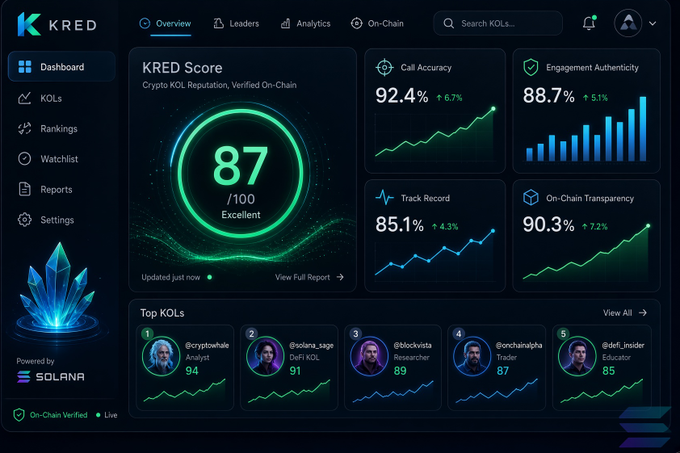This screenshot has width=680, height=453.
Task: Click the @blockvista avatar
Action: click(x=369, y=356)
